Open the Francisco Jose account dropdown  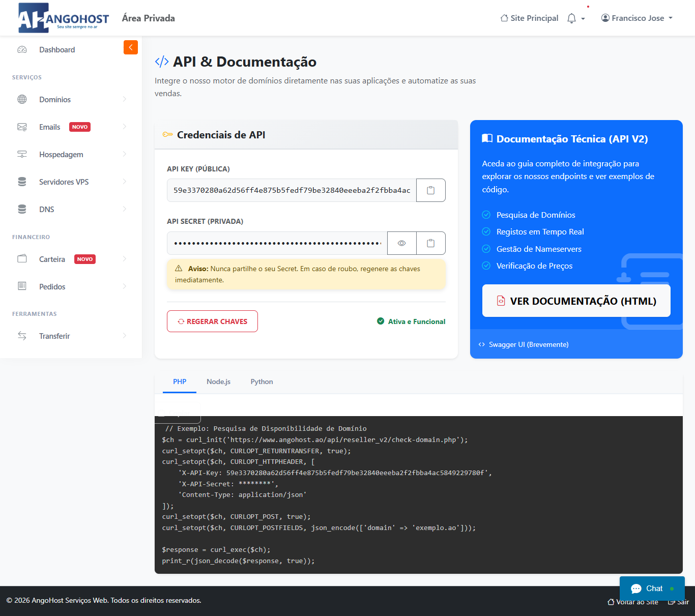pyautogui.click(x=637, y=18)
